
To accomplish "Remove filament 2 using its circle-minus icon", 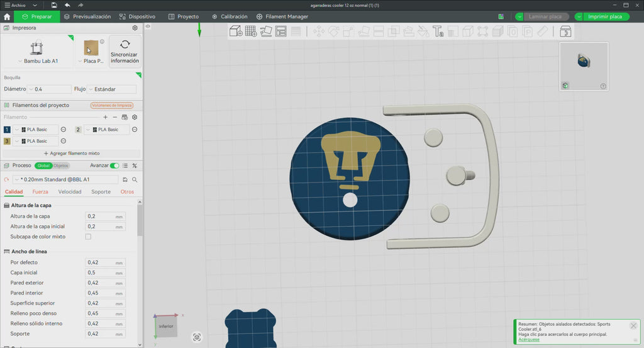I will tap(135, 130).
